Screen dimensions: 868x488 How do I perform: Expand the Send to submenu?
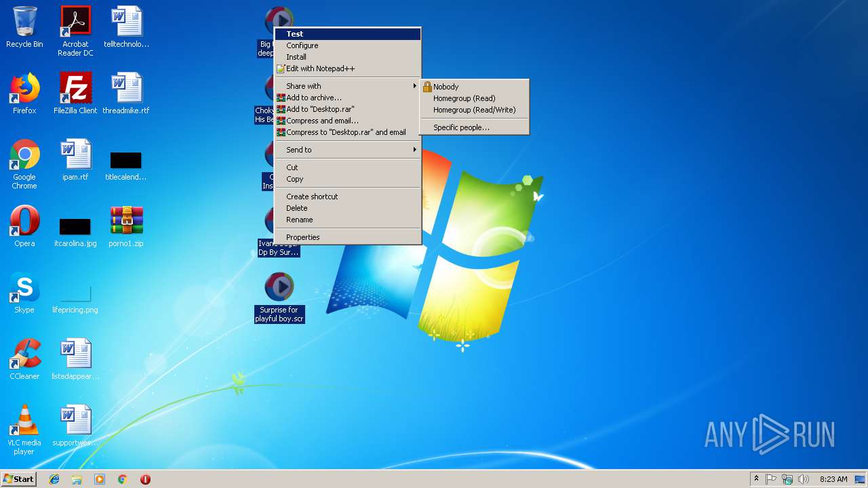[x=348, y=150]
